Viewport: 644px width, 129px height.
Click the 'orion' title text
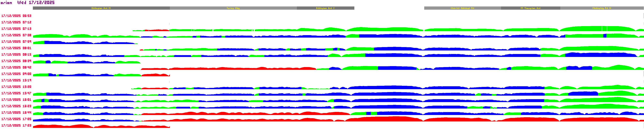point(6,3)
